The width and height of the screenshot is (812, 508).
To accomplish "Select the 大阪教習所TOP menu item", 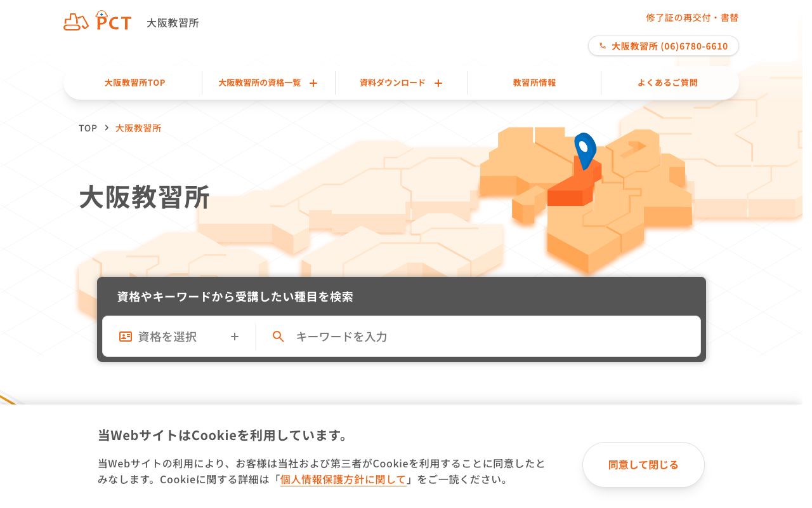I will (x=134, y=82).
